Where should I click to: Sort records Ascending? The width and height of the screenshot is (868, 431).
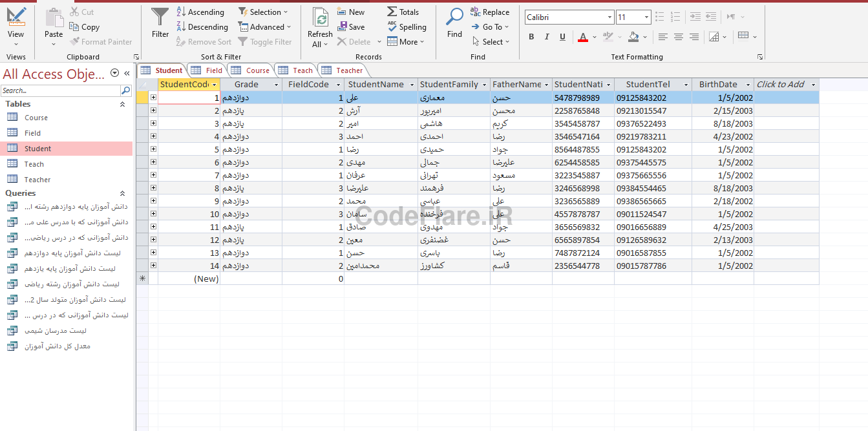(200, 12)
